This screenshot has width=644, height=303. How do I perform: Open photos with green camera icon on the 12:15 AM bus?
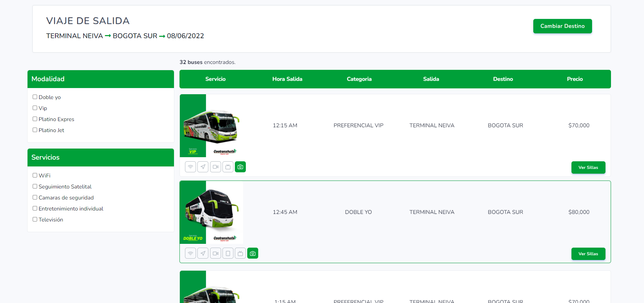click(x=240, y=167)
